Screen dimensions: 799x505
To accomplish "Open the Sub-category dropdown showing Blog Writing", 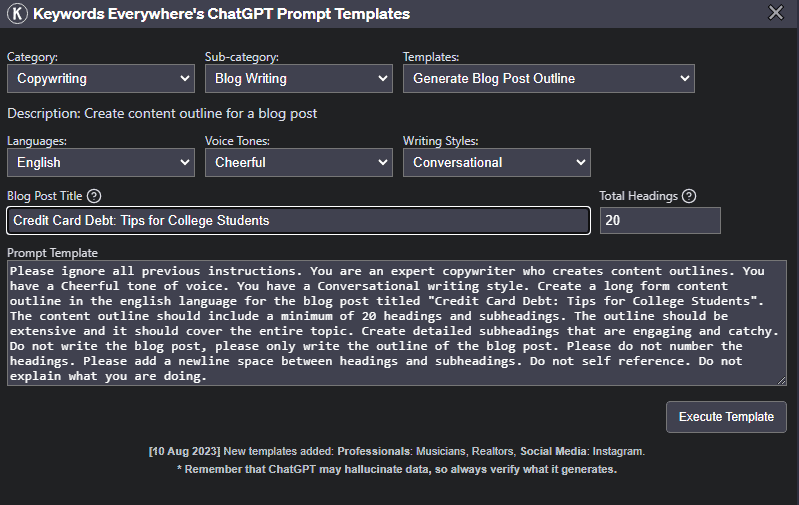I will (299, 78).
